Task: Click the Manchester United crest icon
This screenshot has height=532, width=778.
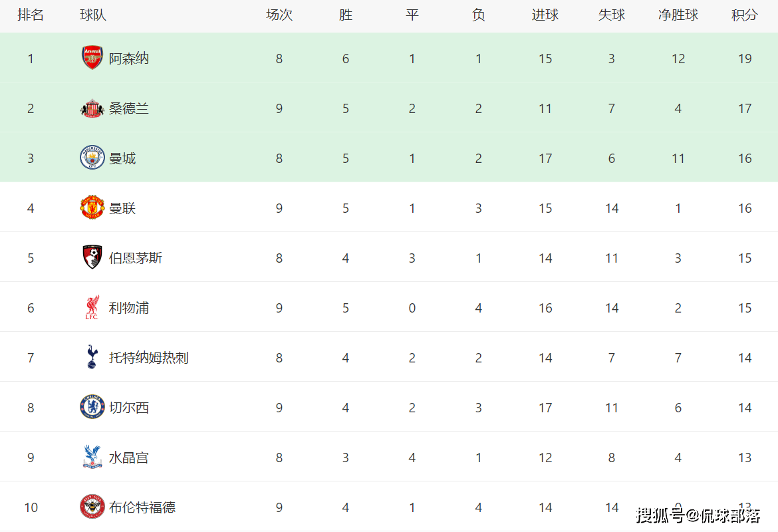Action: pos(92,208)
